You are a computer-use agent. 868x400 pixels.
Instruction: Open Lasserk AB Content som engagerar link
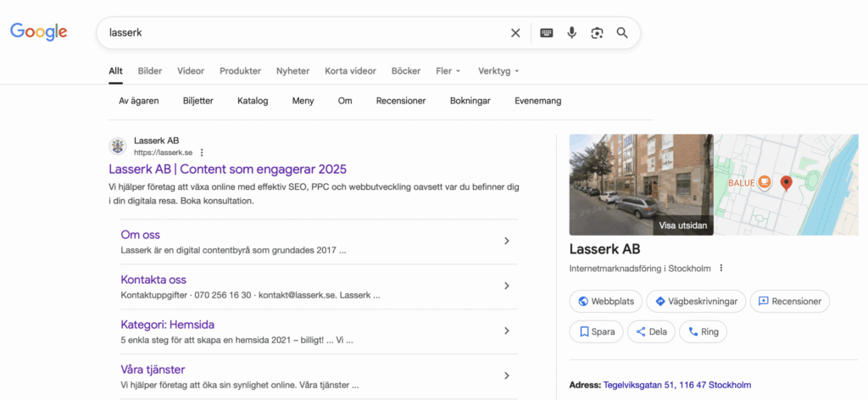227,169
